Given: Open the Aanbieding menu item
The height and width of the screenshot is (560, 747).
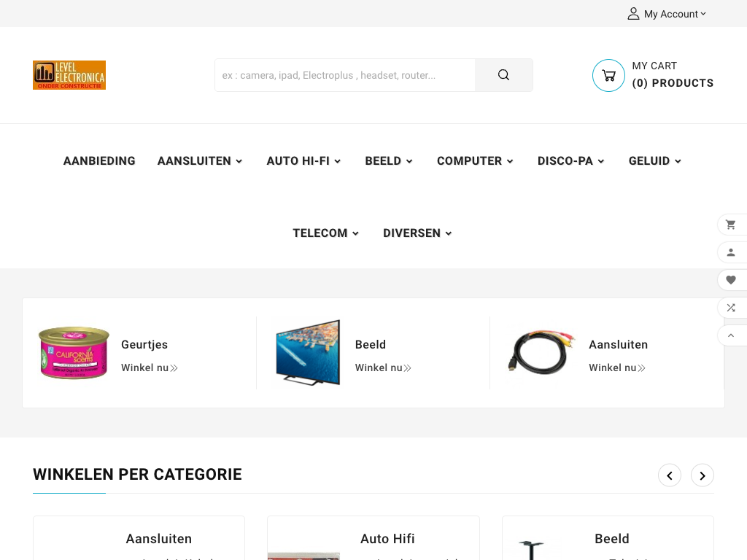Looking at the screenshot, I should click(x=99, y=161).
